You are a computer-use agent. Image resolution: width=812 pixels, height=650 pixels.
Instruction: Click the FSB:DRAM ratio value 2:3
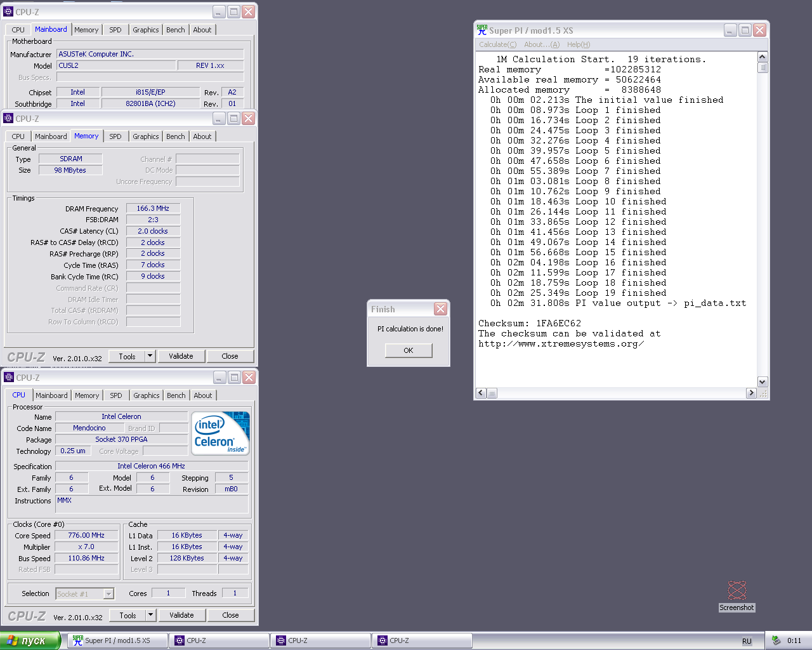153,220
